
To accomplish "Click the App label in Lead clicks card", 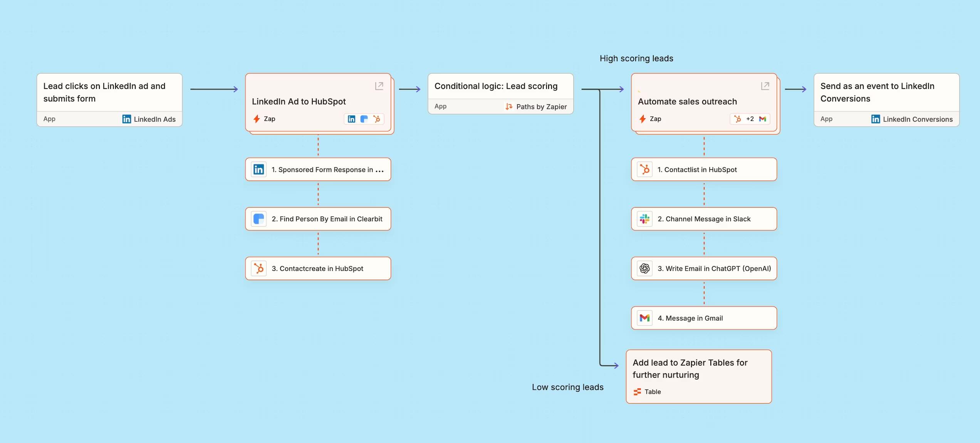I will click(x=49, y=119).
